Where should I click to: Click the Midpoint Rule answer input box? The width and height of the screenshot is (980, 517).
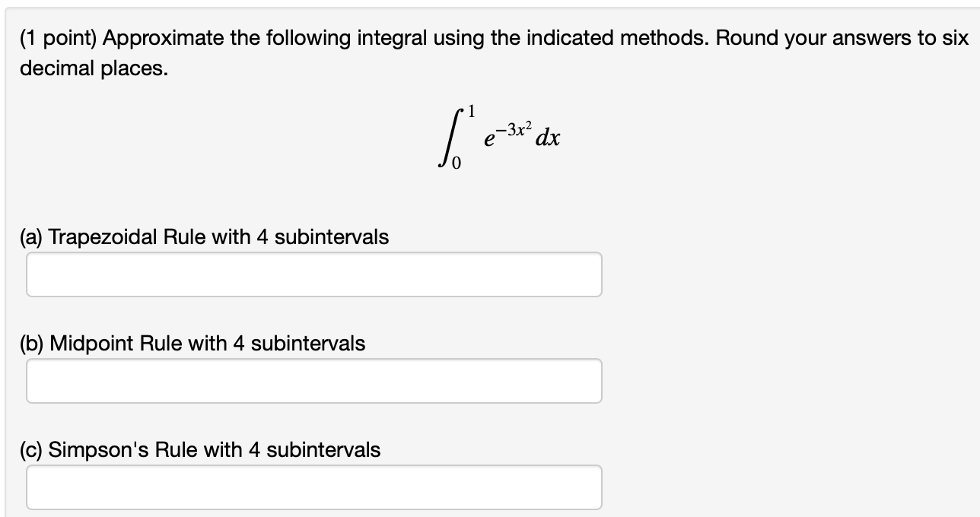(x=314, y=380)
